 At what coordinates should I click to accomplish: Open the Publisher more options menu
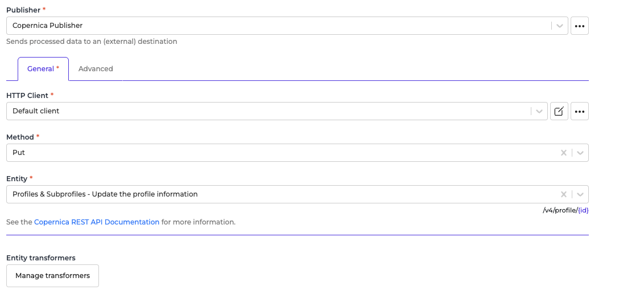click(579, 26)
